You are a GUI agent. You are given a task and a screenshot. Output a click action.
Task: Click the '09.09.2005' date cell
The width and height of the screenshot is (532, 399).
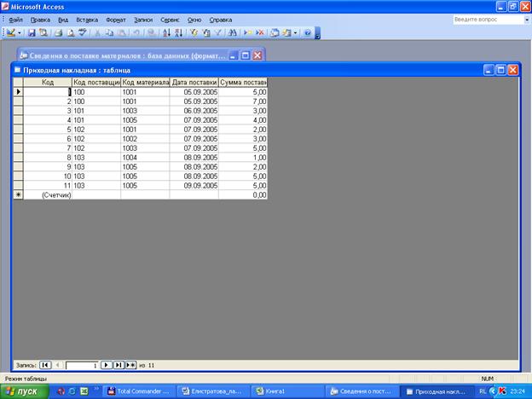tap(194, 186)
